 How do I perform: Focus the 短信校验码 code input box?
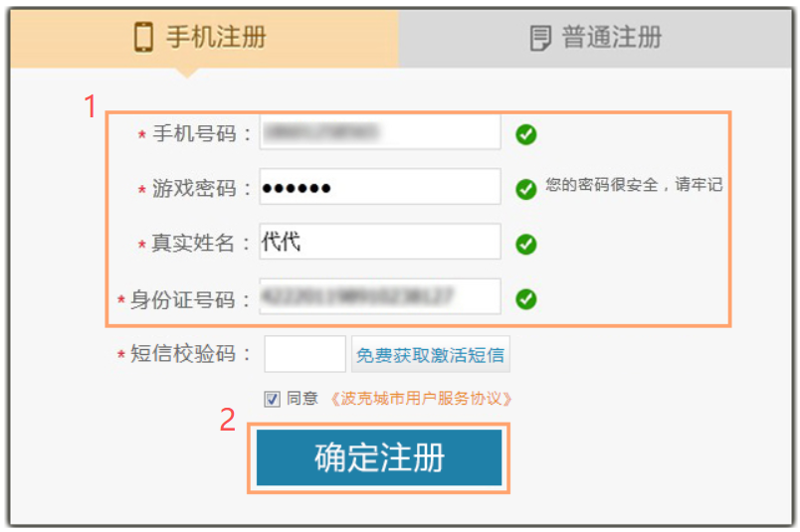304,354
